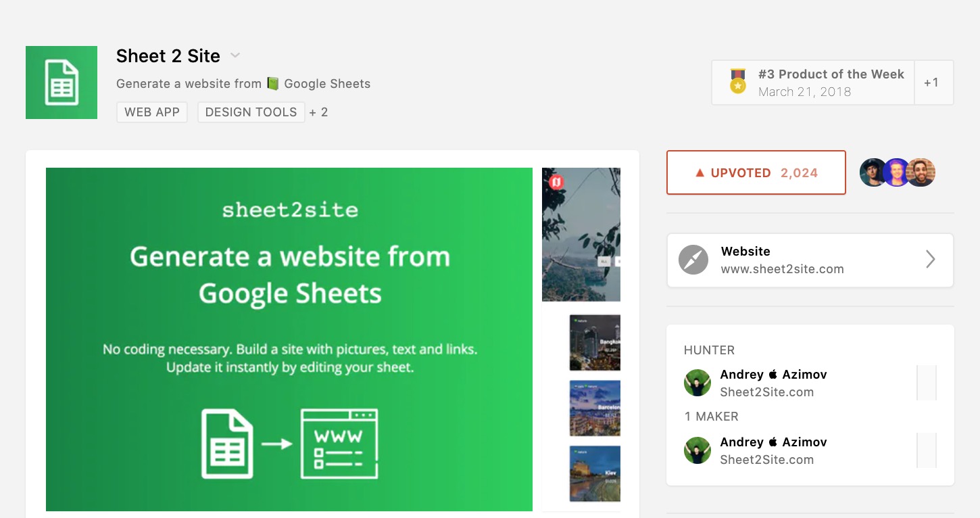Select the Barcelona screenshot thumbnail
This screenshot has height=518, width=980.
tap(595, 408)
